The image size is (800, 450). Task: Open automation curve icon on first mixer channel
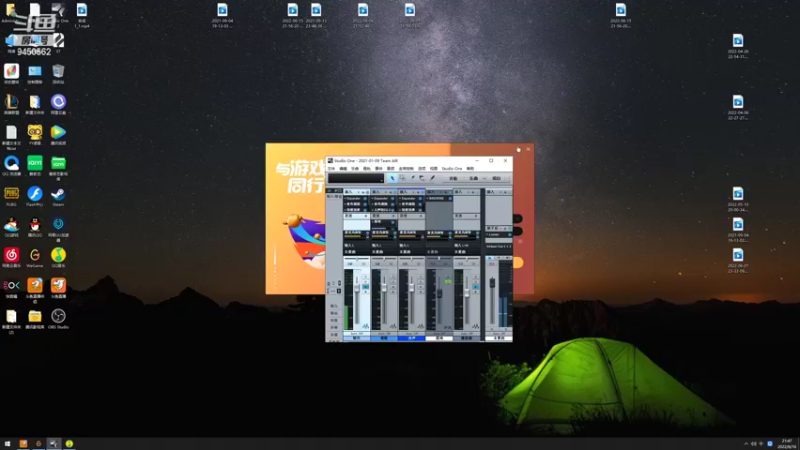pos(365,326)
